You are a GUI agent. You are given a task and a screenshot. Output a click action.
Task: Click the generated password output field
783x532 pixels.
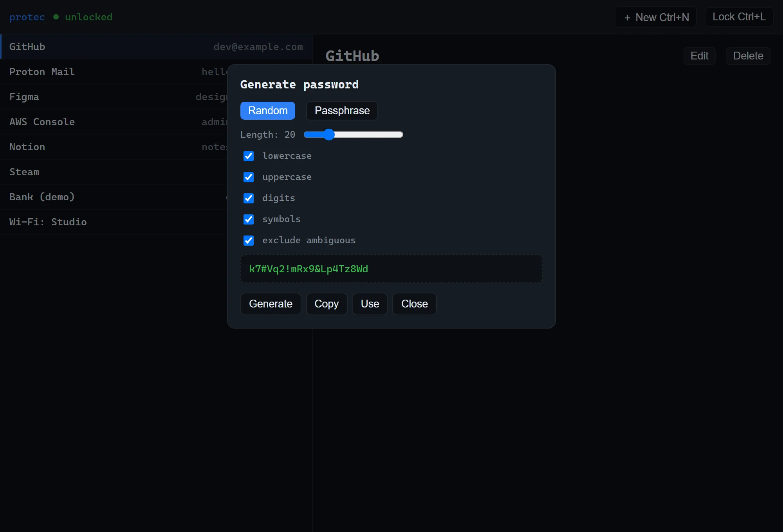391,269
